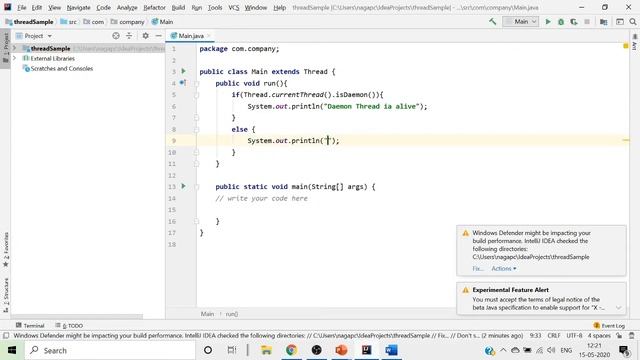Click the Build Project hammer icon
This screenshot has width=640, height=360.
click(493, 22)
